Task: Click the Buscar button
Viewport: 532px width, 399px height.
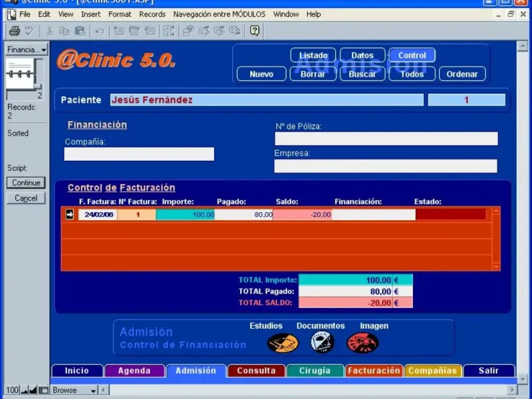Action: pyautogui.click(x=362, y=74)
